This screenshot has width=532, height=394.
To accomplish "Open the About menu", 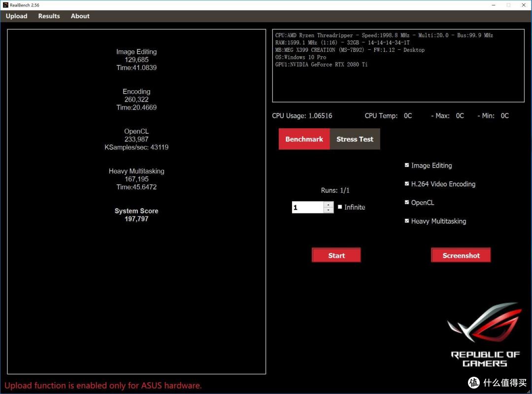I will (80, 16).
